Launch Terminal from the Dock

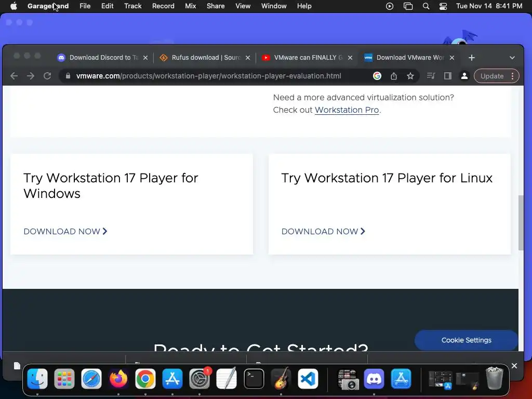point(254,379)
